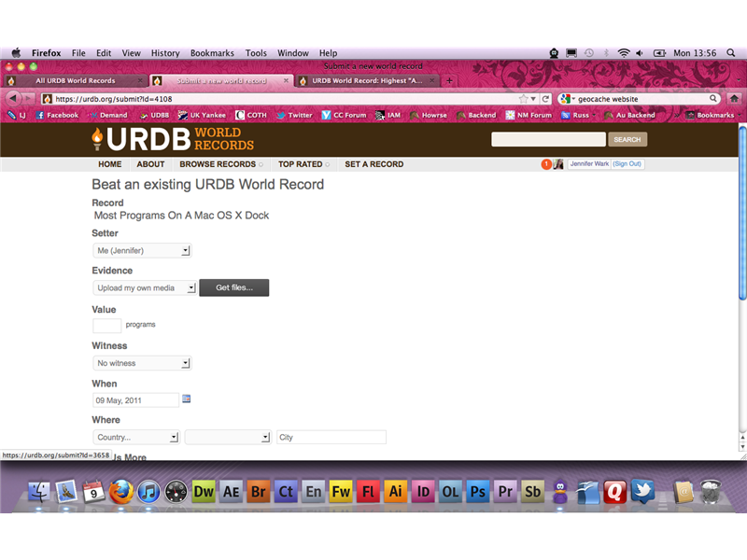Launch Premiere Pro (Pr) from dock

tap(505, 492)
